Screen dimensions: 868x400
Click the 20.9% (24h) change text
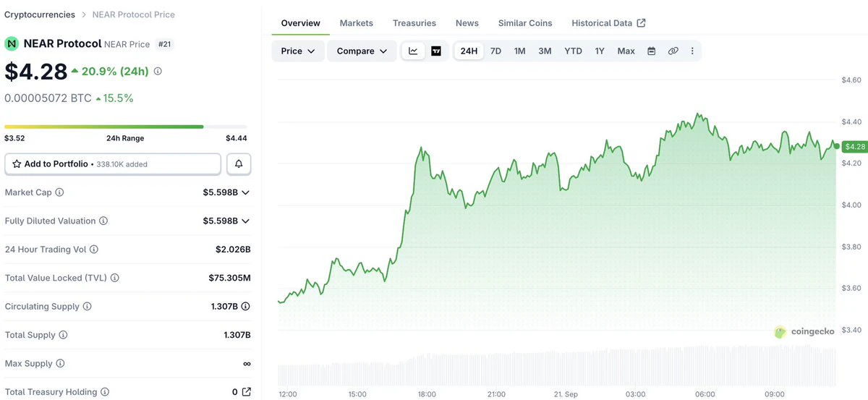pos(115,72)
